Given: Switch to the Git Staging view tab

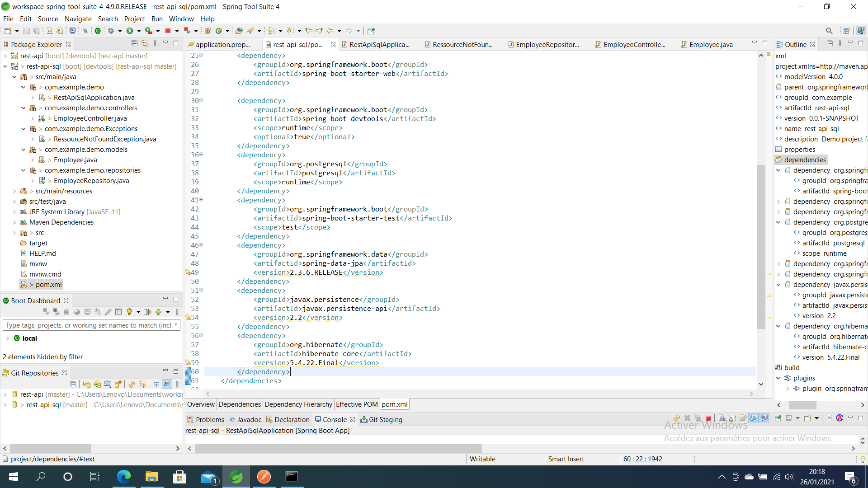Looking at the screenshot, I should pos(381,419).
